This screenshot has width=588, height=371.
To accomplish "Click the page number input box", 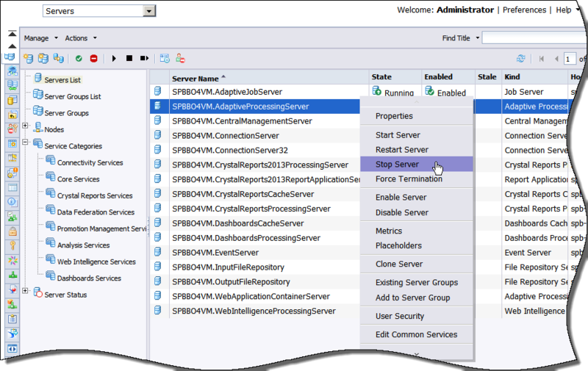I will pos(570,59).
